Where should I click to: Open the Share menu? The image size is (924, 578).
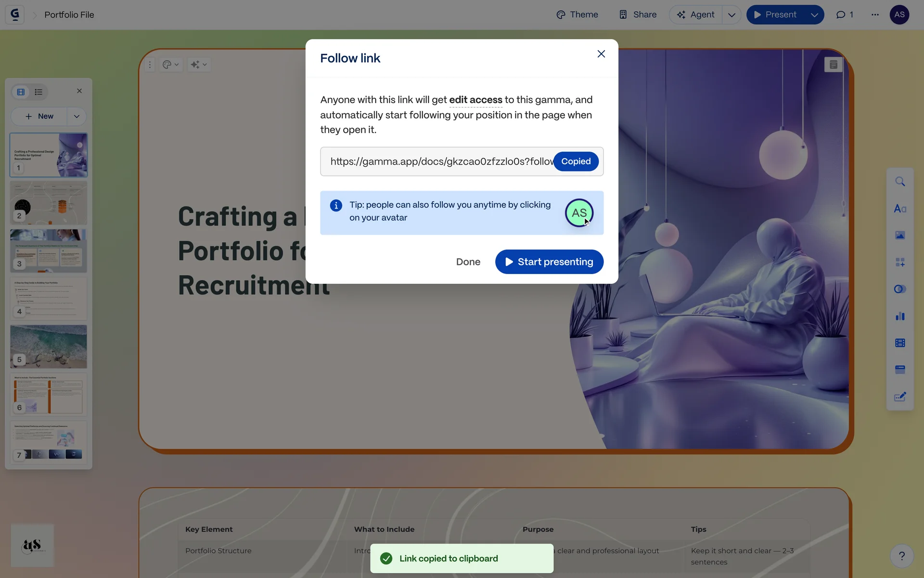coord(638,14)
